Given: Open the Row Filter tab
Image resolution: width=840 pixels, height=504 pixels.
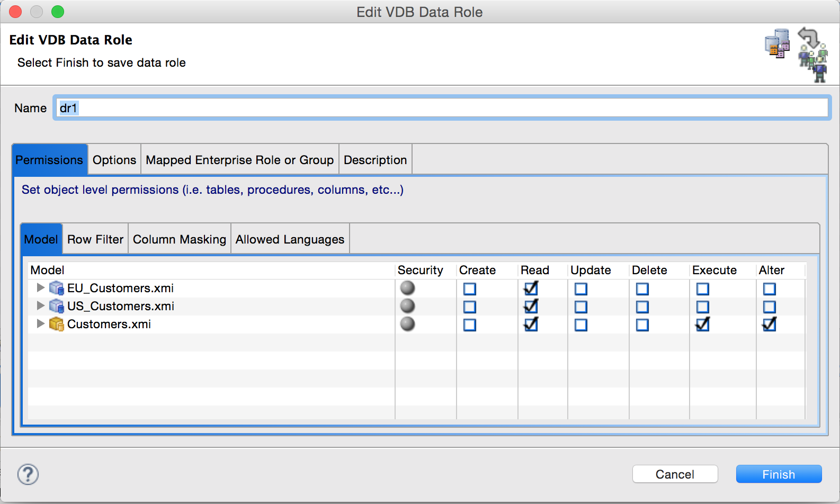Looking at the screenshot, I should (95, 239).
